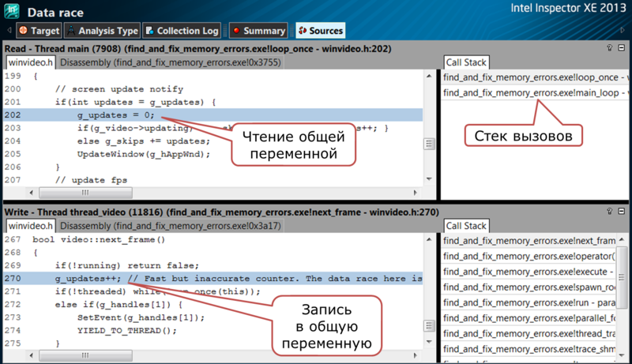The height and width of the screenshot is (364, 632).
Task: Click source line 202 g_updates = 0
Action: (x=213, y=115)
